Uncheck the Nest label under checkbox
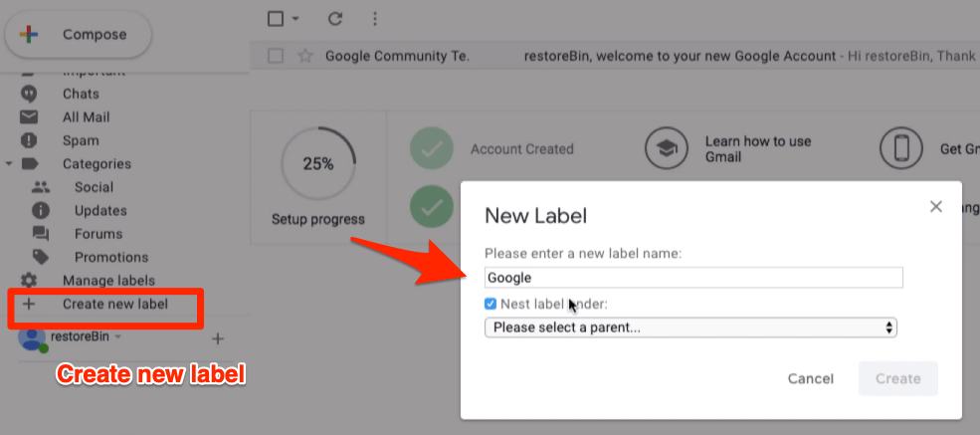Image resolution: width=980 pixels, height=435 pixels. point(490,304)
